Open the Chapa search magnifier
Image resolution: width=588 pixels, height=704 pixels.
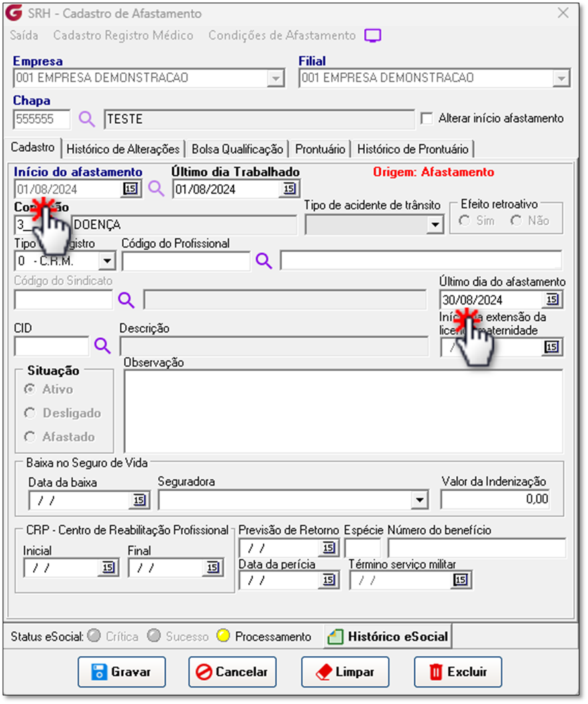[87, 119]
